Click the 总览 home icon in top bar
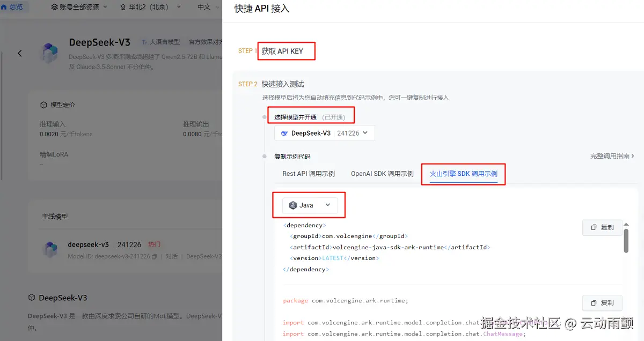Screen dimensions: 644x341 5,7
